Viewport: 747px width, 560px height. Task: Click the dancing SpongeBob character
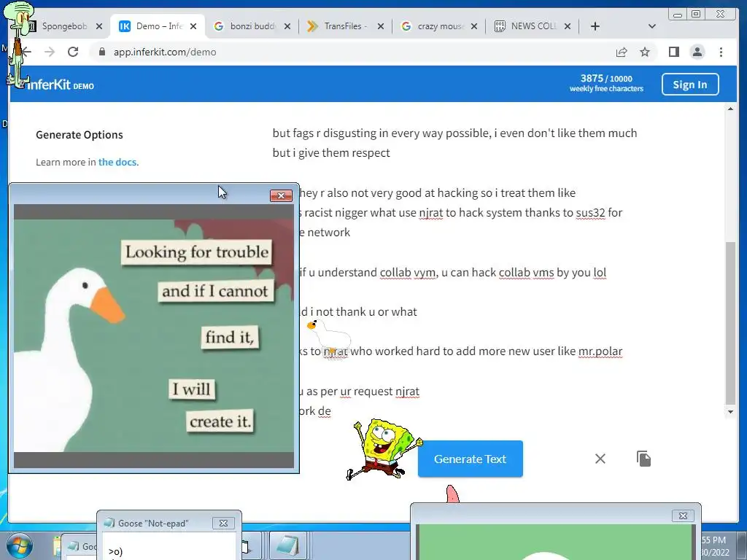coord(384,448)
